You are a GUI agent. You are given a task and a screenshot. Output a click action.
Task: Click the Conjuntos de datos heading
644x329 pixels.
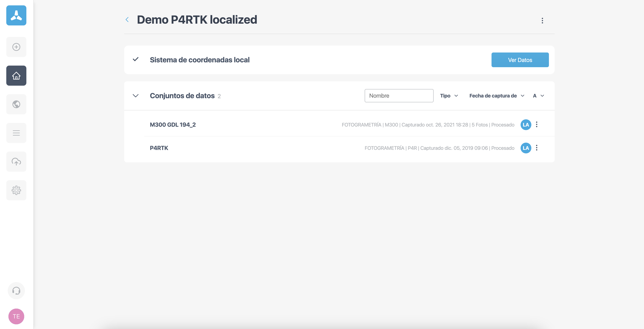point(182,96)
